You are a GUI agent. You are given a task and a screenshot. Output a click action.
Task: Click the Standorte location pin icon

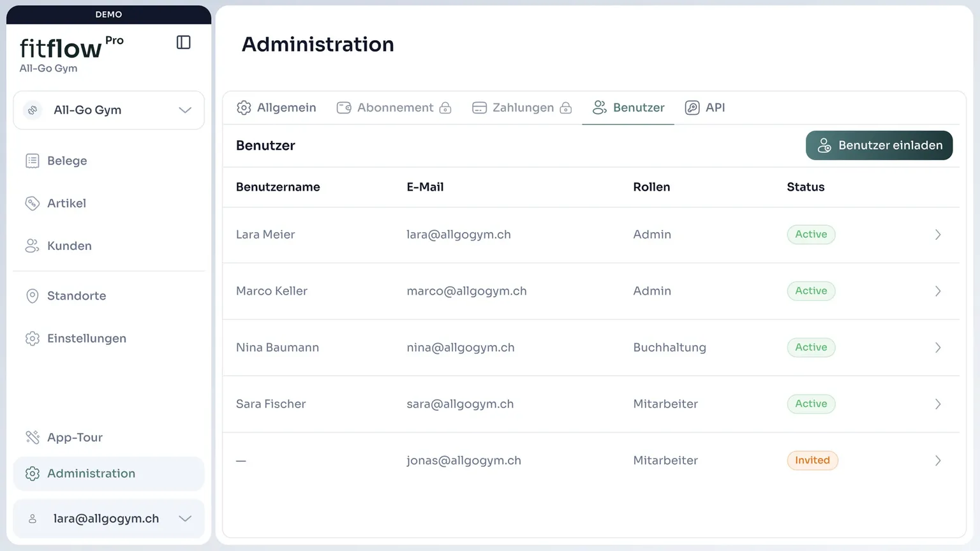(x=33, y=296)
